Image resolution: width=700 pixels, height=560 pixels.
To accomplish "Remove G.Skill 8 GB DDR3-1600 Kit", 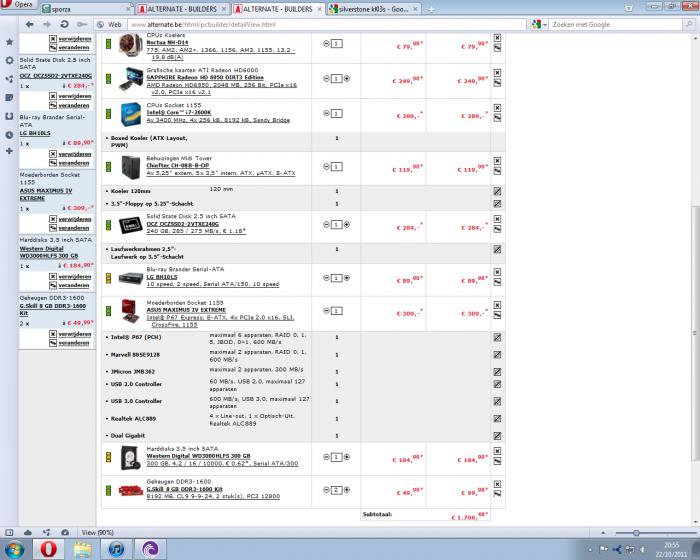I will click(x=497, y=484).
